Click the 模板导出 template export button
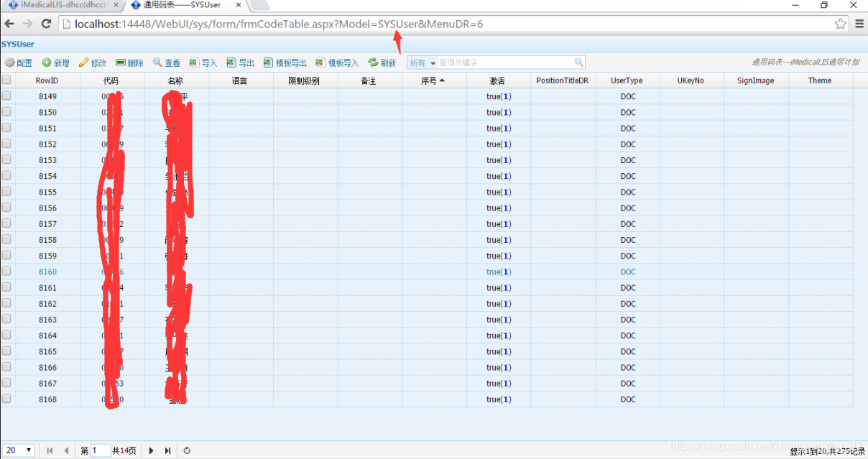 click(x=285, y=63)
